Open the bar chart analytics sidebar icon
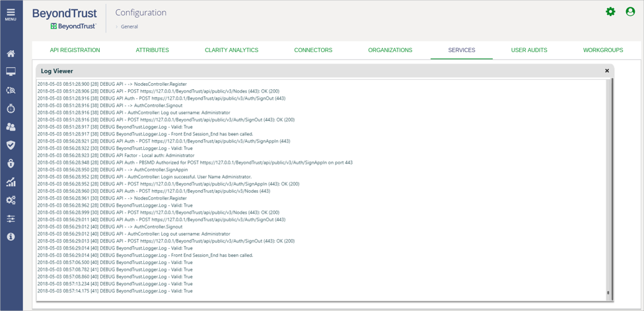This screenshot has height=311, width=644. click(11, 182)
